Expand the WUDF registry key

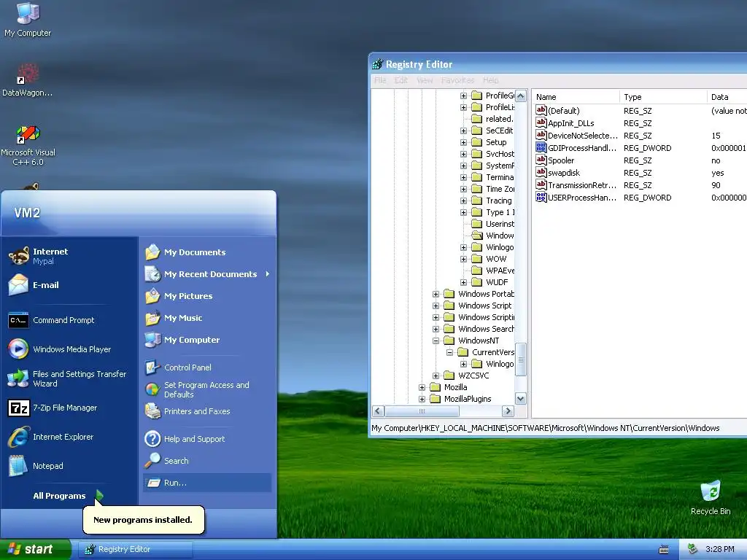coord(463,282)
